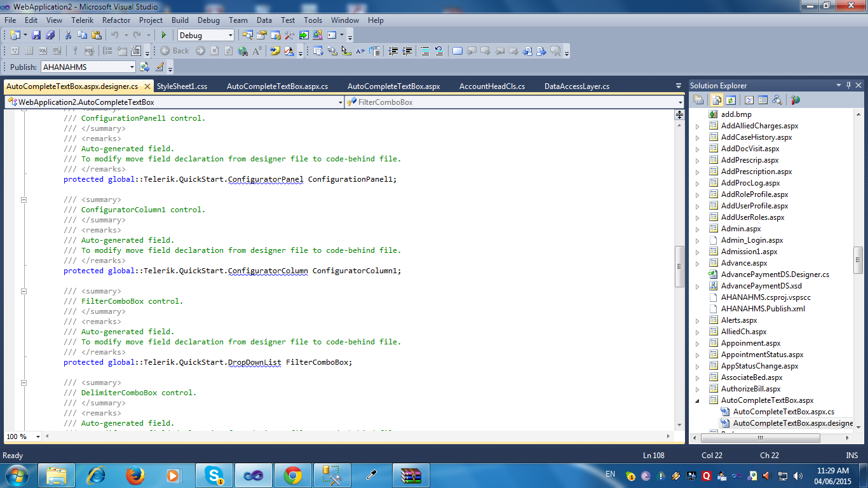Select AssociateBed.aspx in Solution Explorer

click(x=752, y=377)
